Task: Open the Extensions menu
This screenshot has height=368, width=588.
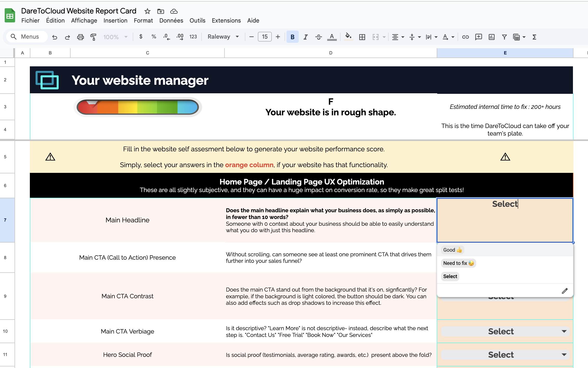Action: (x=226, y=20)
